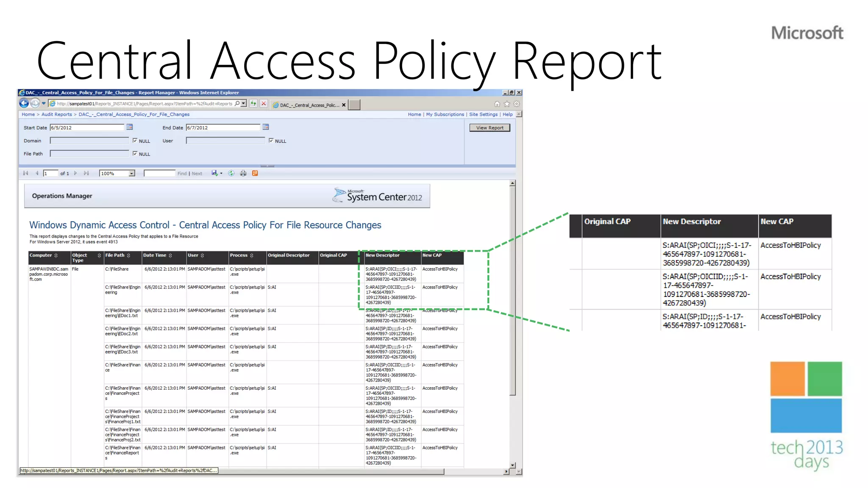Click the Home breadcrumb link
This screenshot has height=488, width=868.
click(x=28, y=114)
